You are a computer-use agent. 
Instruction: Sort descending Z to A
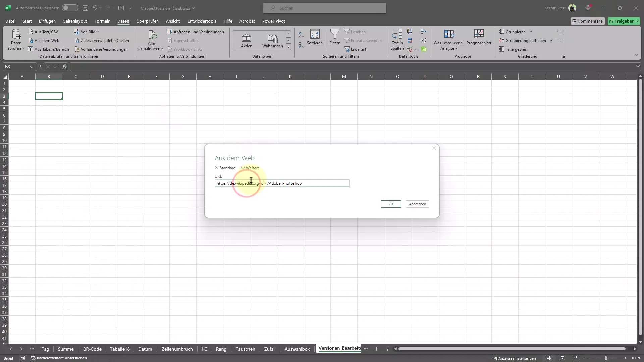(x=301, y=45)
